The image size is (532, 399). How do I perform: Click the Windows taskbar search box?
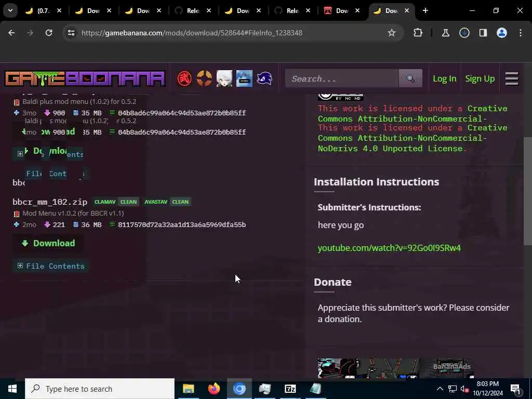pos(100,389)
